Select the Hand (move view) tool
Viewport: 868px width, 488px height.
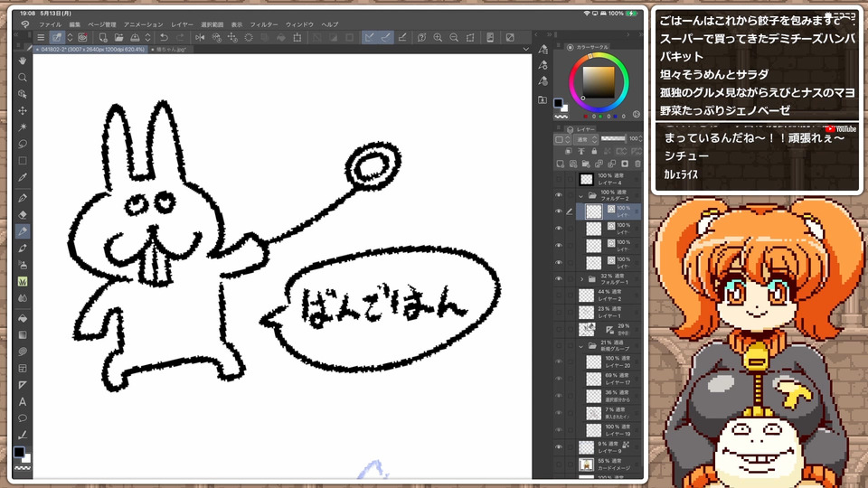pyautogui.click(x=22, y=61)
